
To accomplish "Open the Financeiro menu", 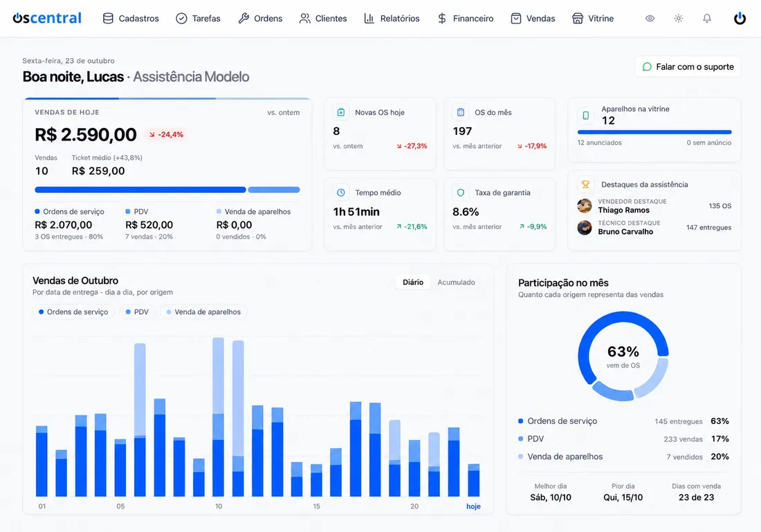I will 465,19.
